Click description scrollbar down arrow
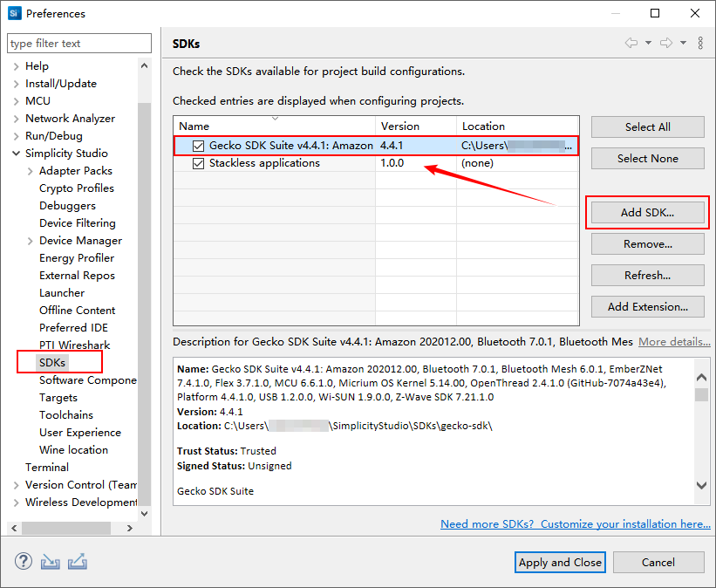This screenshot has height=588, width=716. 701,485
